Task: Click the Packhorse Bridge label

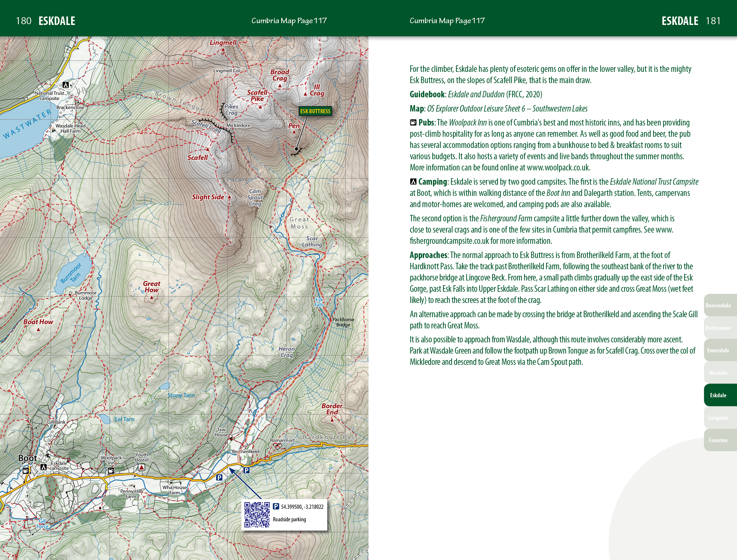Action: point(343,322)
